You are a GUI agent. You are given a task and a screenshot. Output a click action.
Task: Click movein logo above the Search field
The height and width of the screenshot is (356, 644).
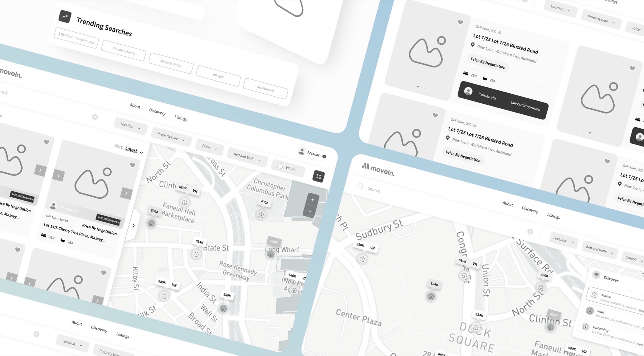tap(378, 169)
